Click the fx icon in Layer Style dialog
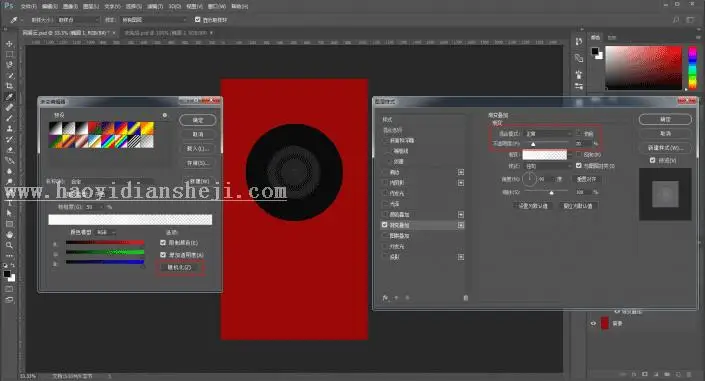This screenshot has width=705, height=381. (385, 298)
